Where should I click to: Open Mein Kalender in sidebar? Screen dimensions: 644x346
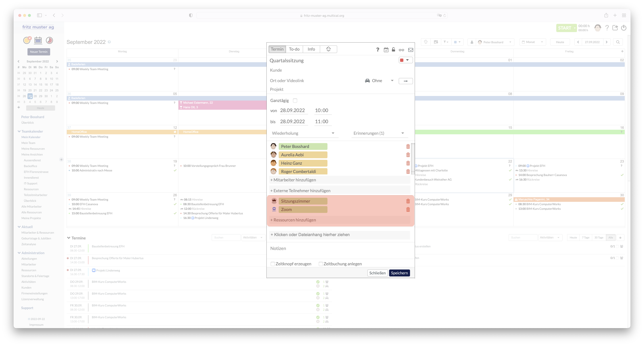[x=31, y=137]
